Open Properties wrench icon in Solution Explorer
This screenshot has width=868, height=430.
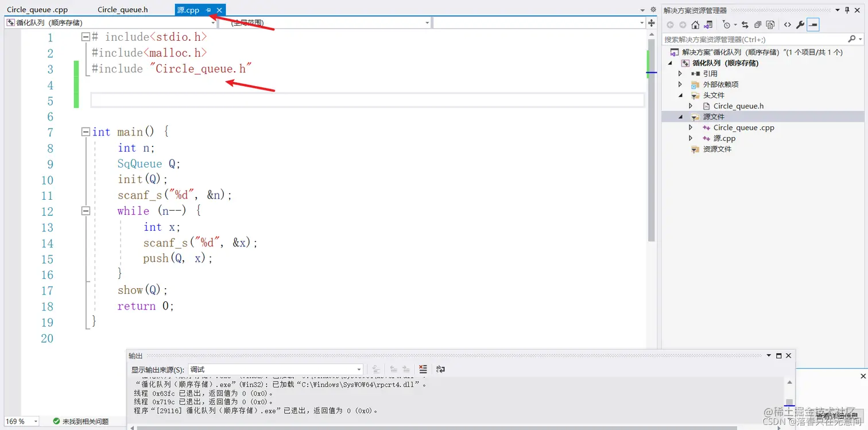pyautogui.click(x=800, y=25)
